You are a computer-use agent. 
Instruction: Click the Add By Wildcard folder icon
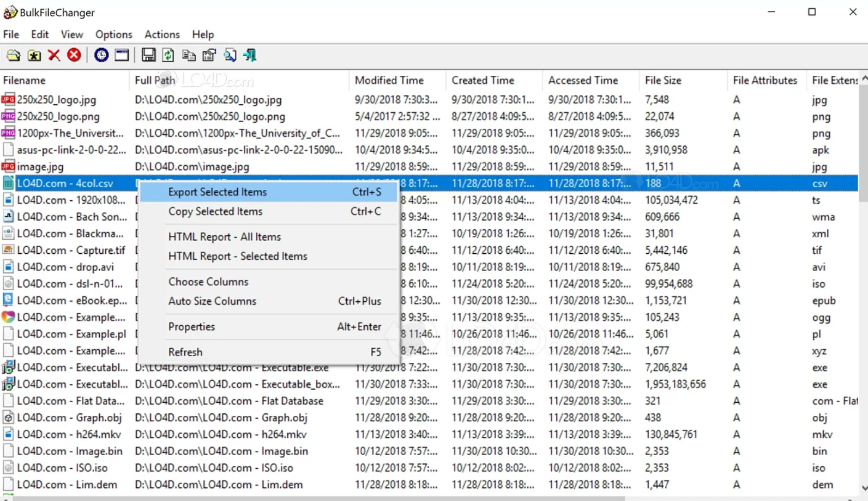[x=34, y=55]
